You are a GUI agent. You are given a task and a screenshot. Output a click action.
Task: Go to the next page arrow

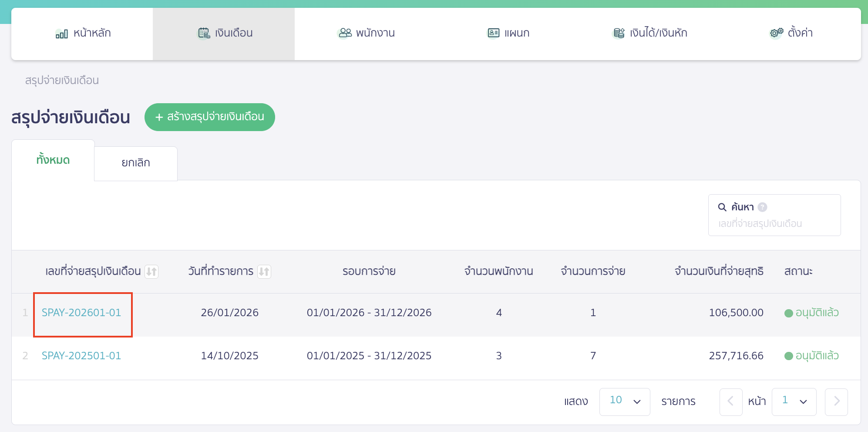coord(836,402)
